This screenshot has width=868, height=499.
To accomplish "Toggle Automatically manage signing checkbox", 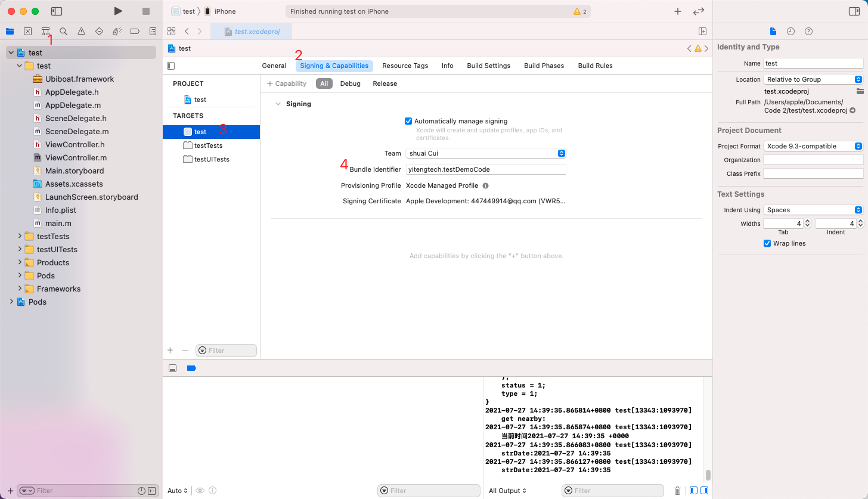I will click(408, 121).
